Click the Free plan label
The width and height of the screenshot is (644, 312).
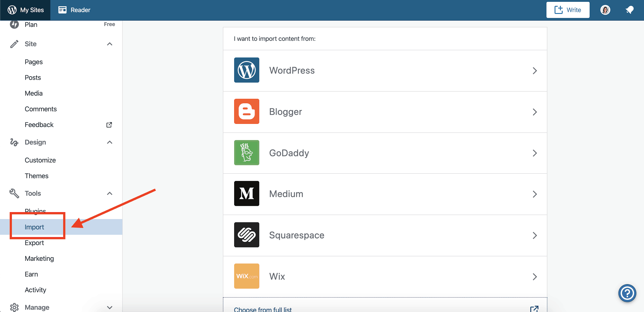click(x=109, y=24)
